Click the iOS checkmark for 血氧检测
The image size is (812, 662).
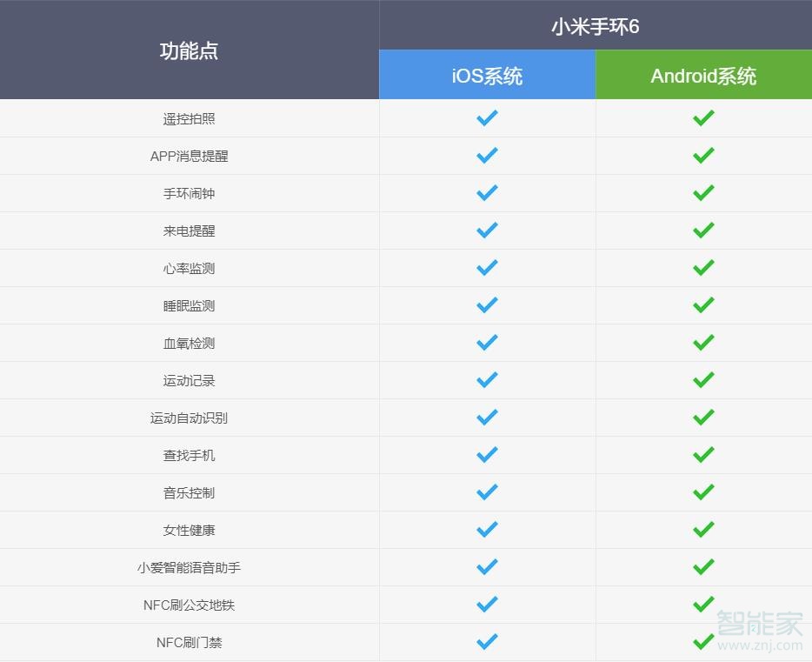[x=487, y=343]
